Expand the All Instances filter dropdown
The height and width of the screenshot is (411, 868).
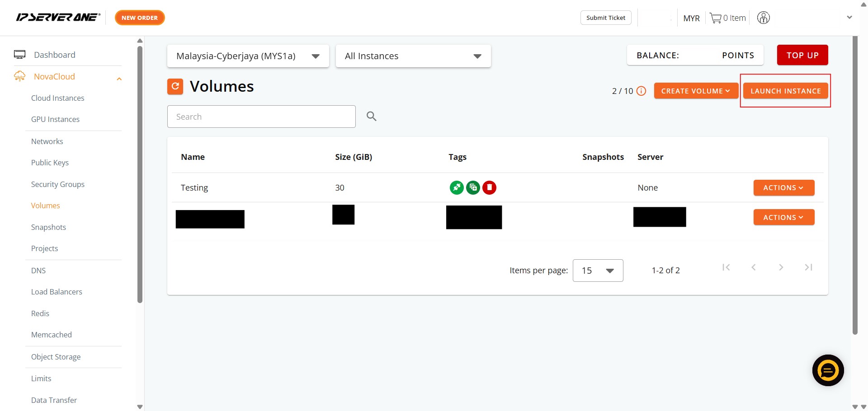pyautogui.click(x=413, y=56)
